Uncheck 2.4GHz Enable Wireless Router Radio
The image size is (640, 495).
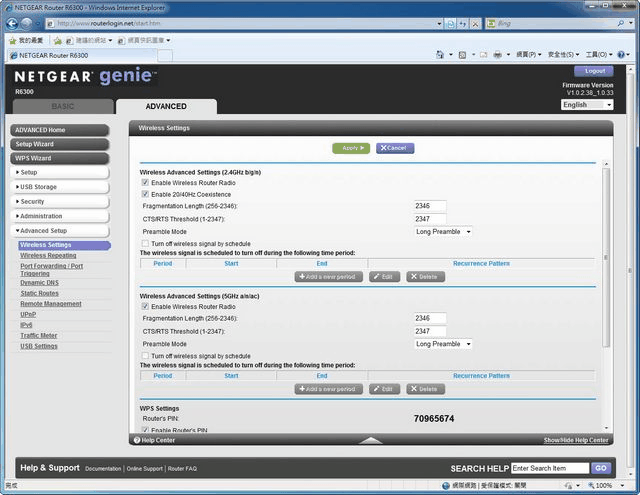pyautogui.click(x=145, y=182)
